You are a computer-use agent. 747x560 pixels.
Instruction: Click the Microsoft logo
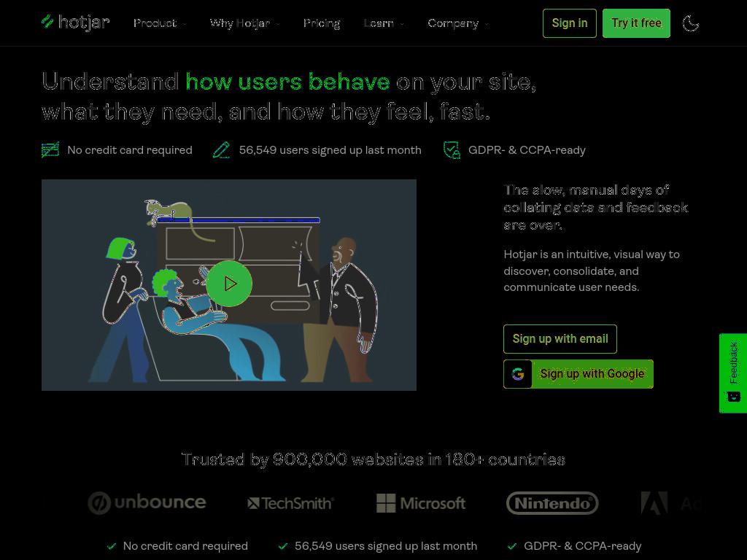[x=421, y=503]
